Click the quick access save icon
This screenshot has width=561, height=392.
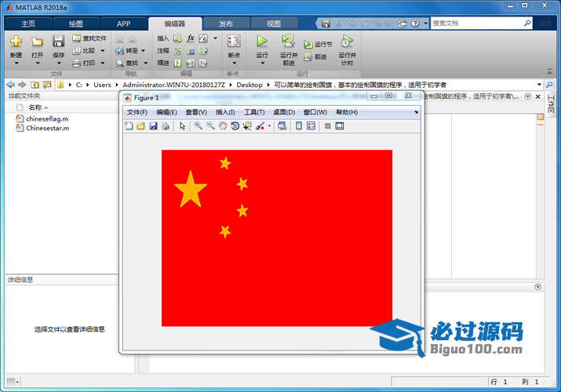[x=326, y=24]
